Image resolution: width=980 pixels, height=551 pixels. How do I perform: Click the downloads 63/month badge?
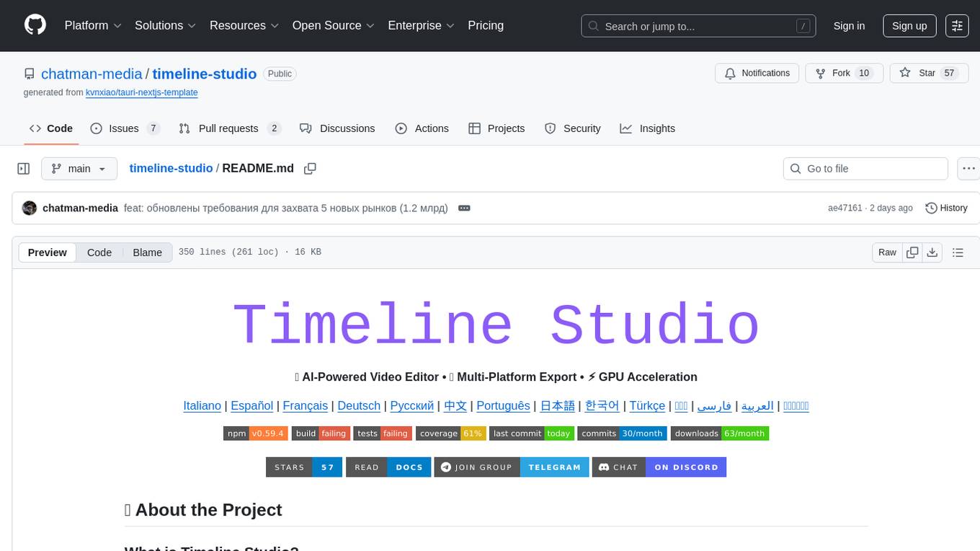[x=720, y=433]
